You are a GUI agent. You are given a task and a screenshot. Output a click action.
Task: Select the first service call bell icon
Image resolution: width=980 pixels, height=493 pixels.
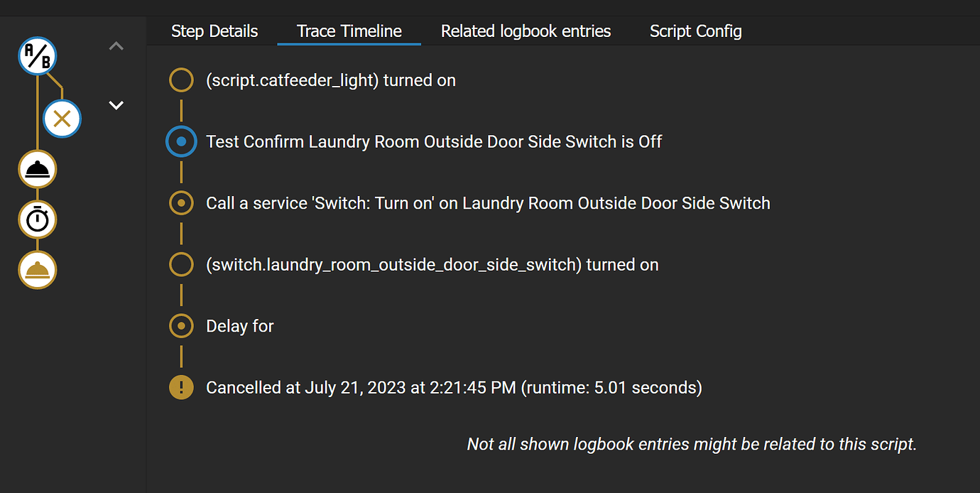click(37, 169)
